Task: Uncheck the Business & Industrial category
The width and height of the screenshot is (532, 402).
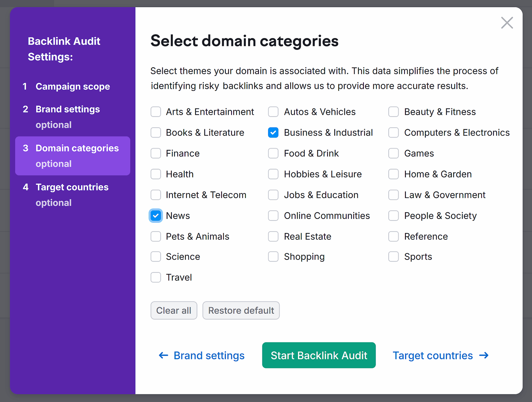Action: pyautogui.click(x=273, y=133)
